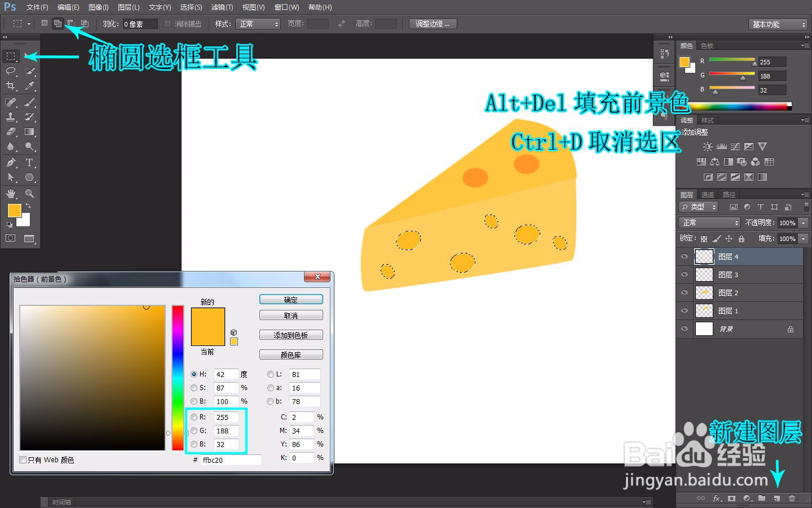This screenshot has width=812, height=508.
Task: Select the S saturation radio button
Action: pyautogui.click(x=194, y=388)
